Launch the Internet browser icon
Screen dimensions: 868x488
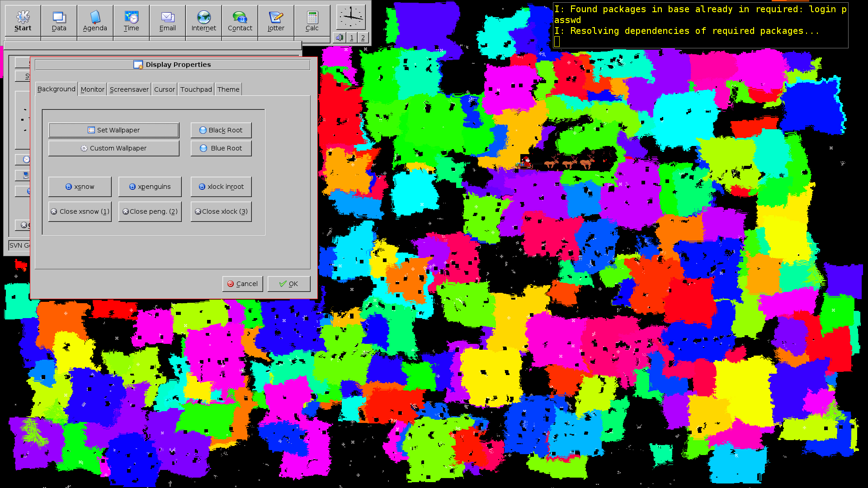tap(203, 21)
